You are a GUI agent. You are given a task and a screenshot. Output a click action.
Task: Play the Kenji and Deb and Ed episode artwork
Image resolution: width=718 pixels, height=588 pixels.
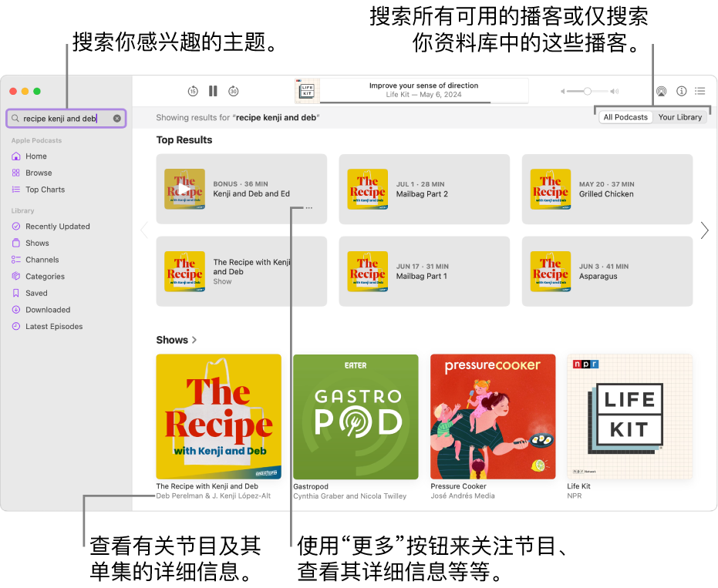pos(184,190)
